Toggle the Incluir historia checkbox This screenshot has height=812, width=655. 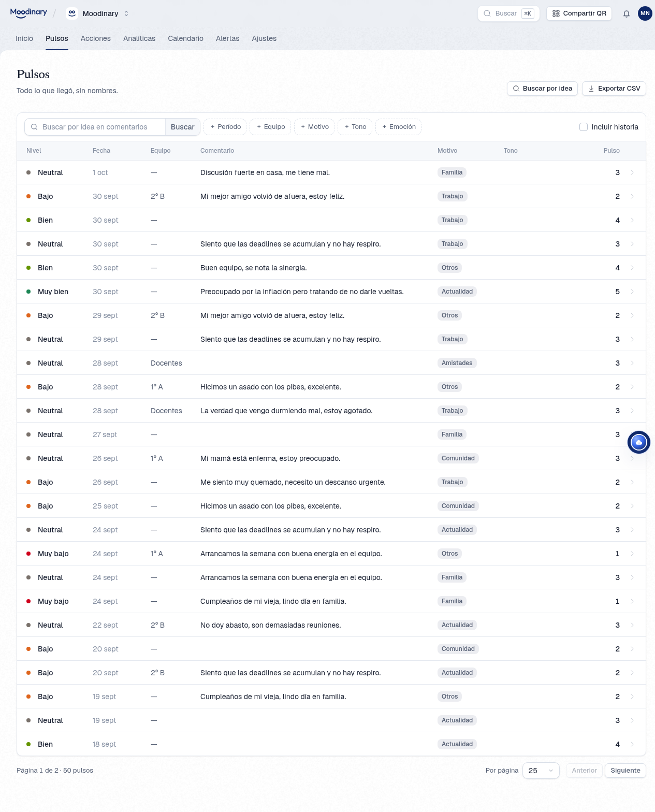click(584, 127)
